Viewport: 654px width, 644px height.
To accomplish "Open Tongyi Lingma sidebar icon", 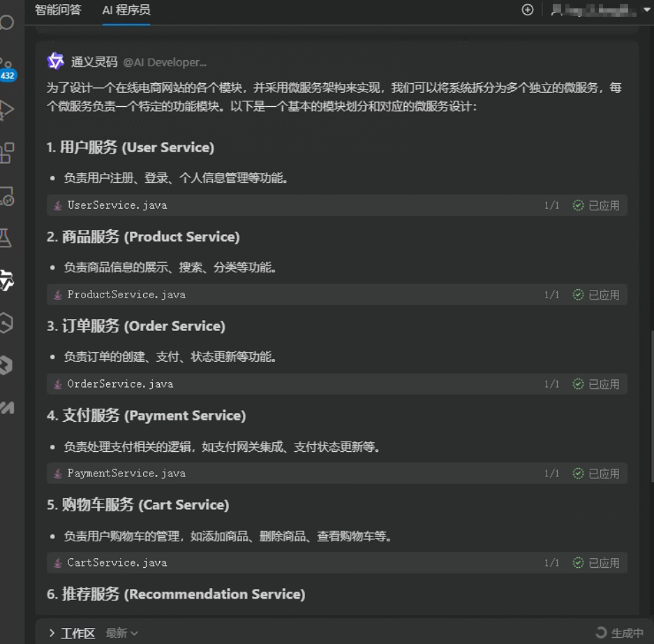I will (x=7, y=280).
